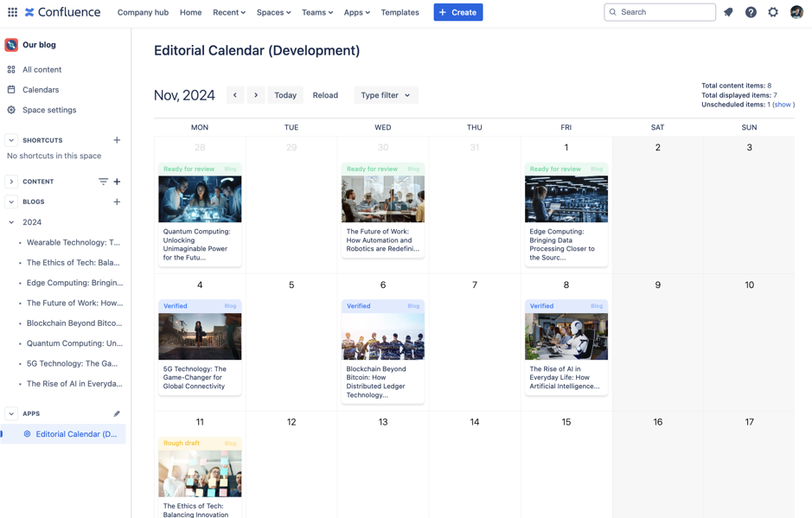Click the search magnifier icon
This screenshot has width=812, height=518.
[x=612, y=12]
